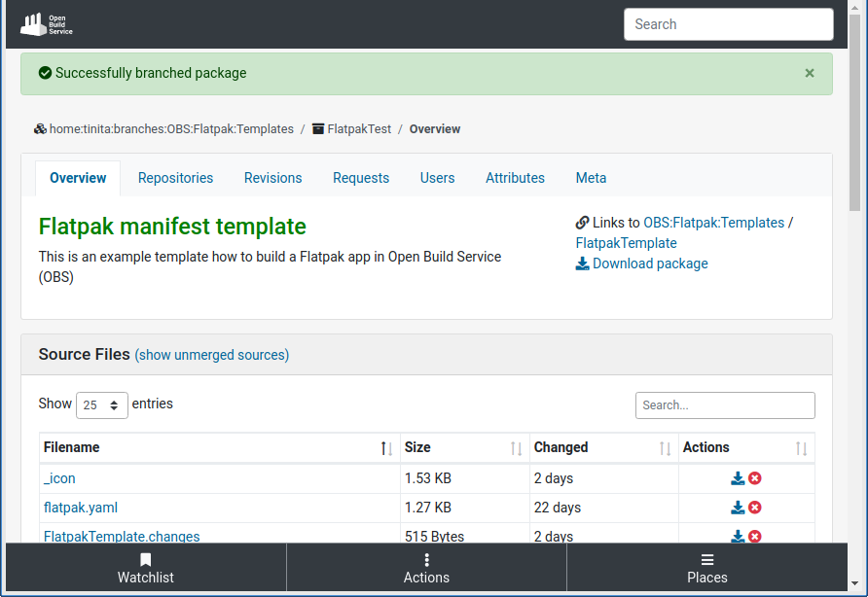Switch to the Repositories tab
The height and width of the screenshot is (597, 868).
(175, 178)
